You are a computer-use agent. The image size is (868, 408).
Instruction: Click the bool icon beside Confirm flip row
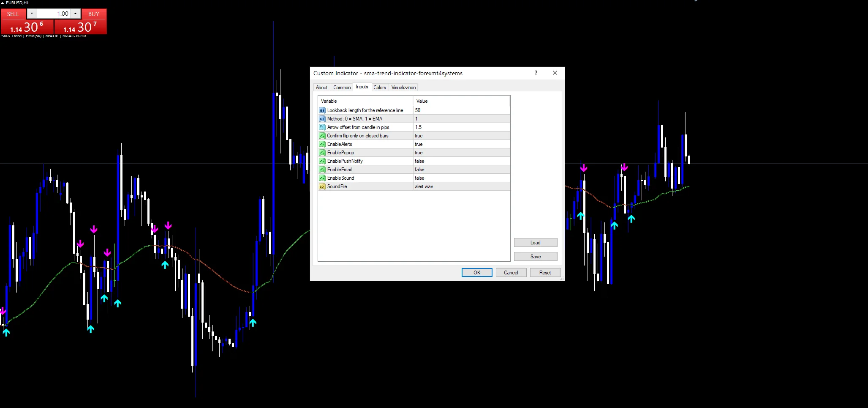click(322, 136)
